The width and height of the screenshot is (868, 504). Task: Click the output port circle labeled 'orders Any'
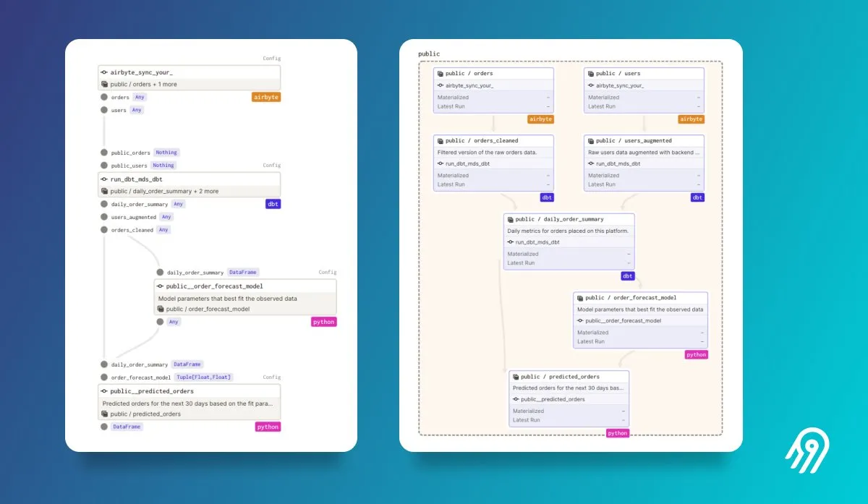point(104,97)
